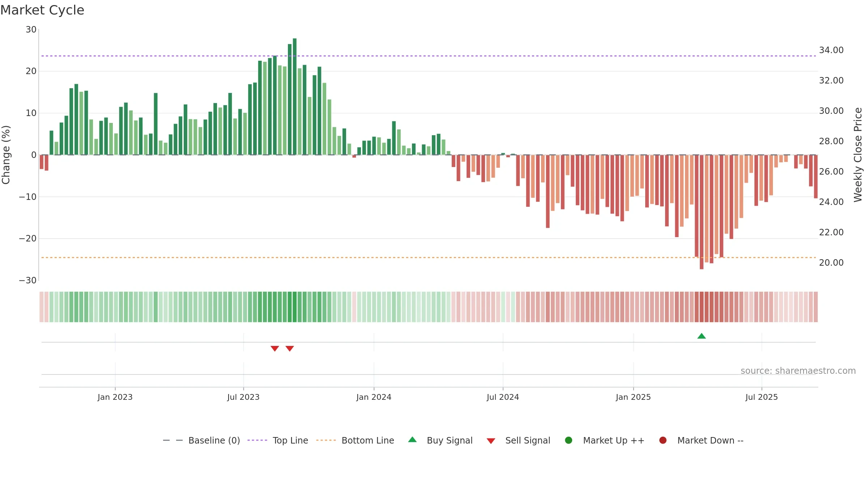Click the Jul 2023 axis label
This screenshot has width=868, height=488.
pyautogui.click(x=243, y=397)
